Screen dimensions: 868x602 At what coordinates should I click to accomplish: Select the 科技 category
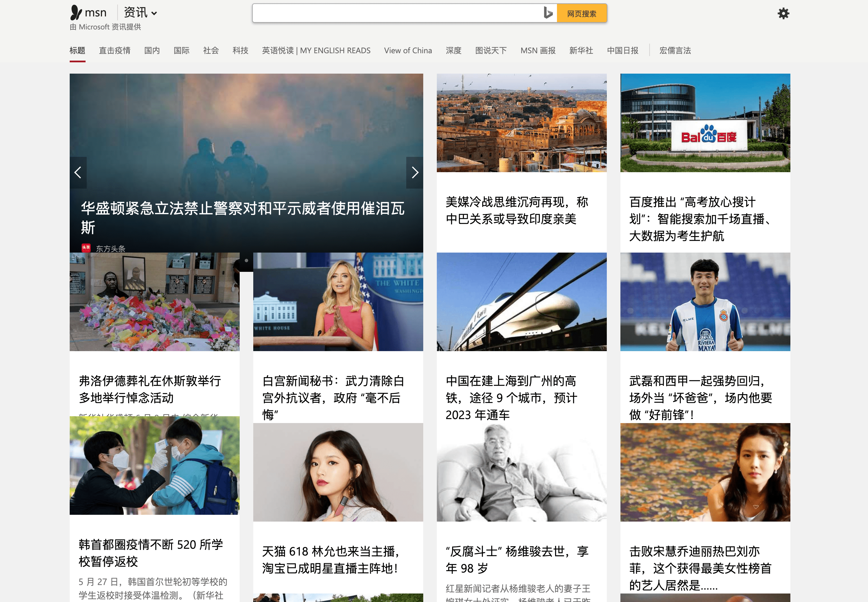tap(241, 50)
